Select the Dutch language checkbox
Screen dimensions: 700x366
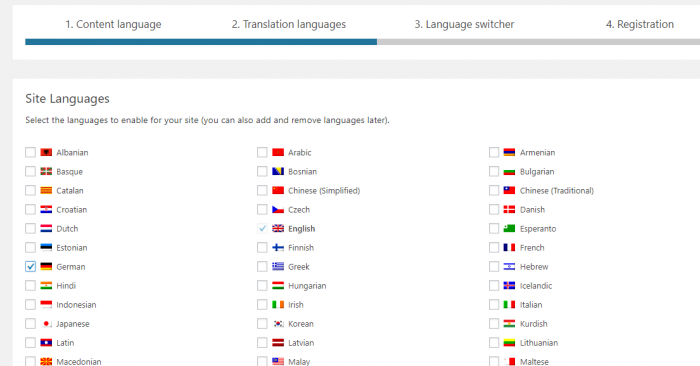coord(30,229)
